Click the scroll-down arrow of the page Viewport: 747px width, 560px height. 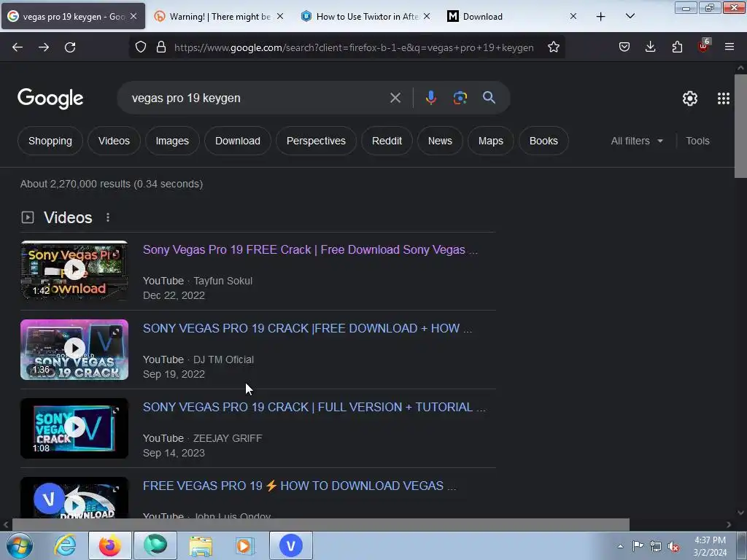740,513
